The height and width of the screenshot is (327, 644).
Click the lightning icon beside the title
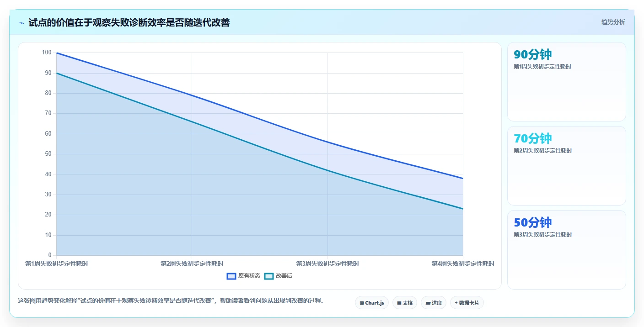click(21, 23)
